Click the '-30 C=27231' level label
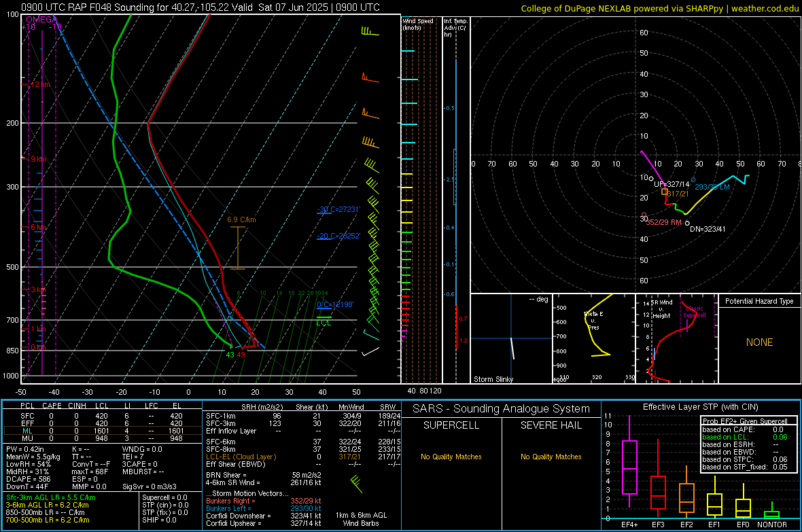Image resolution: width=802 pixels, height=532 pixels. pyautogui.click(x=338, y=209)
